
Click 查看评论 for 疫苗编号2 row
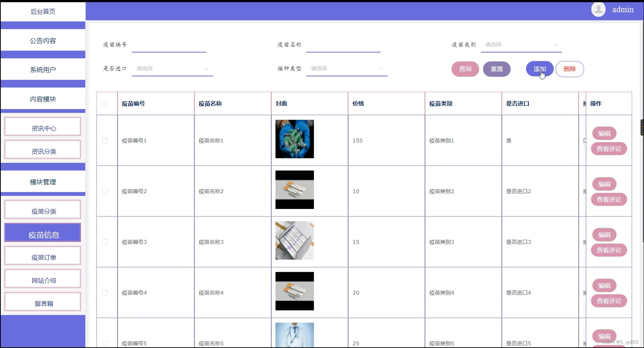click(609, 200)
